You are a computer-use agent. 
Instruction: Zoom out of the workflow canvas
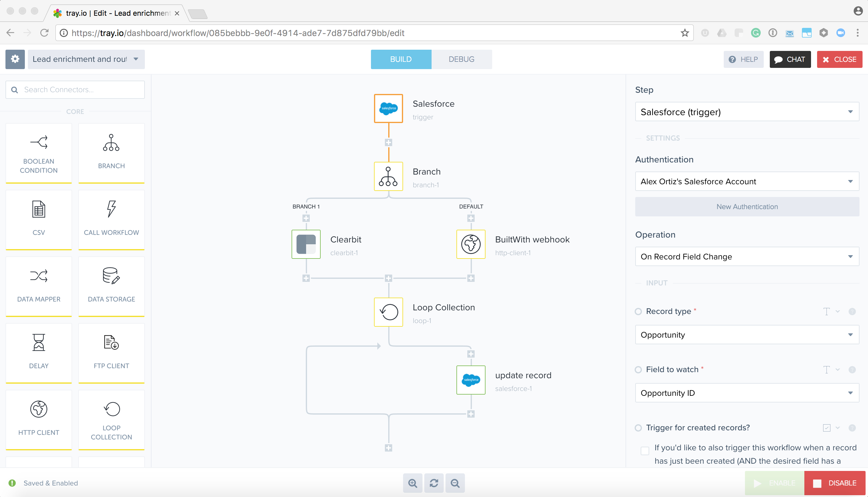tap(455, 483)
